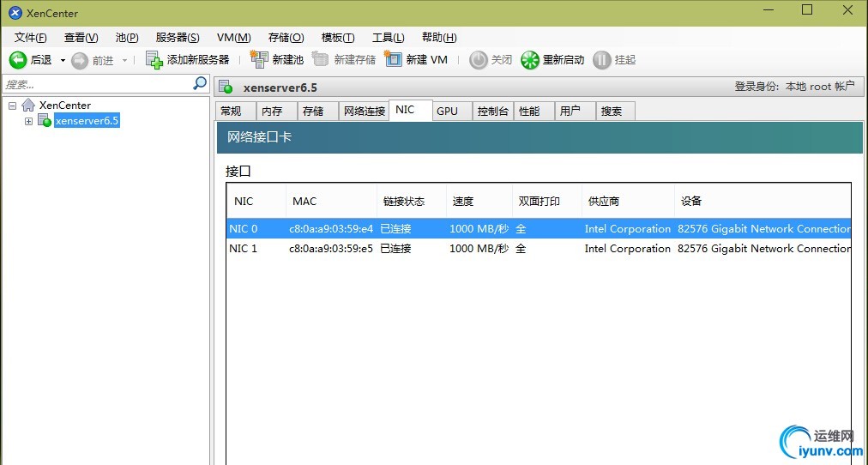Viewport: 868px width, 465px height.
Task: Expand the xenserver6.5 tree node
Action: pyautogui.click(x=29, y=121)
